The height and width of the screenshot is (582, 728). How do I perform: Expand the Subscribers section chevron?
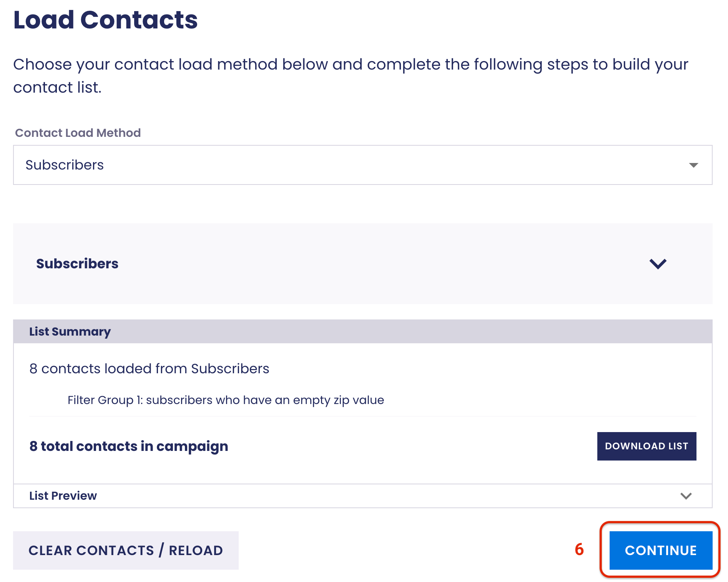[658, 264]
